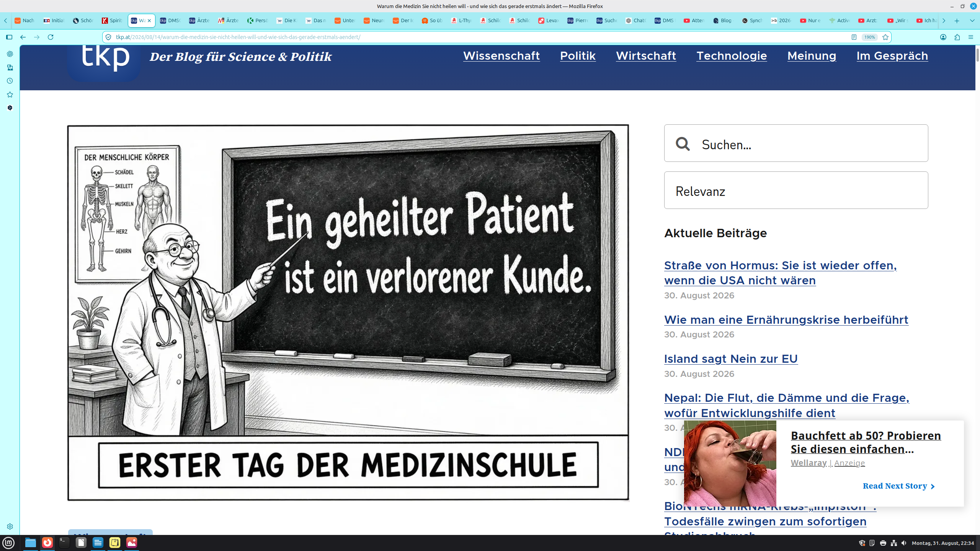The height and width of the screenshot is (551, 980).
Task: Switch to the 'Atten' YouTube tab
Action: click(x=694, y=21)
